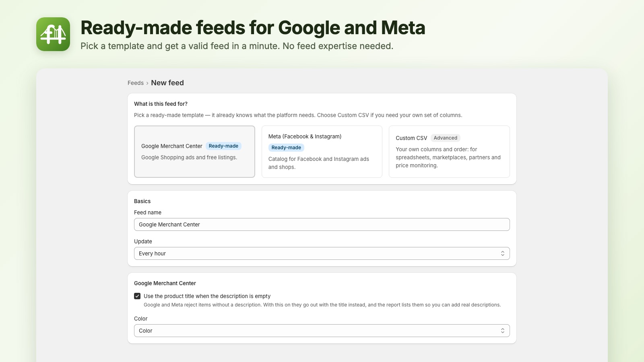Click 'Catalog for Facebook and Instagram ads' description
This screenshot has height=362, width=644.
click(319, 163)
